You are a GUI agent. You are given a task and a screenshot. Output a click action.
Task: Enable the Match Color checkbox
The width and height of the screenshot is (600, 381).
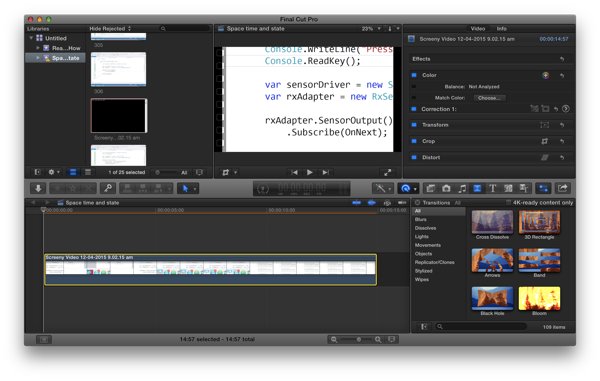pos(414,98)
